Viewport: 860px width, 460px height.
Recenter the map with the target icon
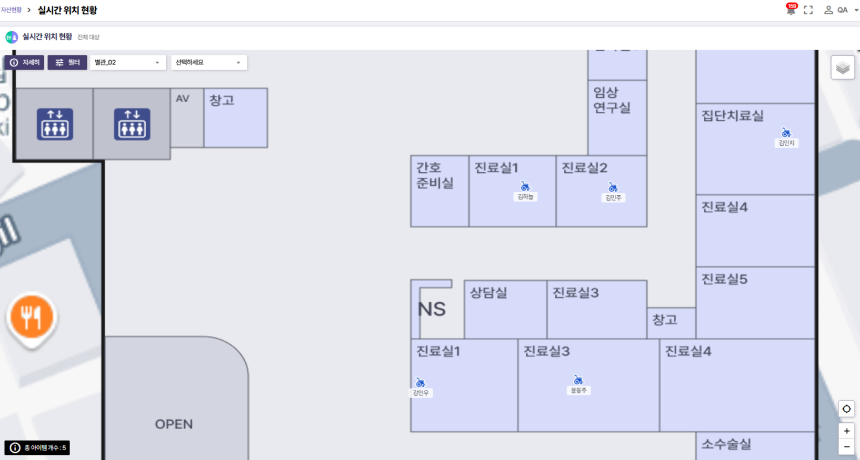click(847, 408)
